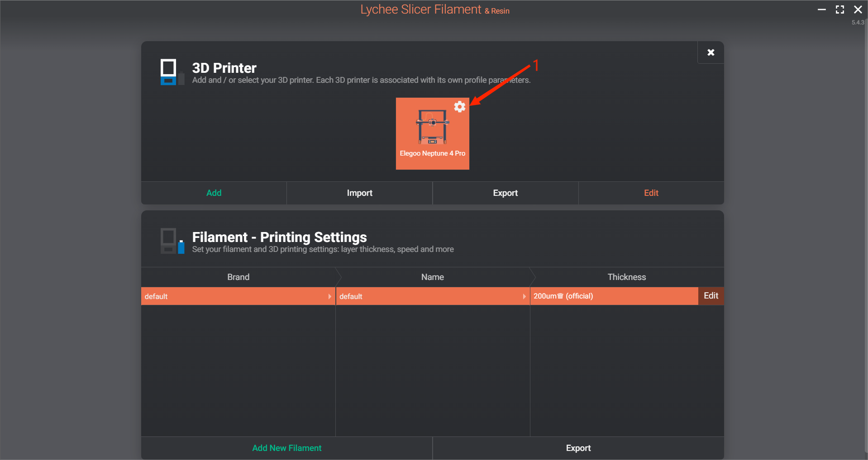The height and width of the screenshot is (460, 868).
Task: Open the Elegoo Neptune 4 Pro gear settings
Action: pos(459,107)
